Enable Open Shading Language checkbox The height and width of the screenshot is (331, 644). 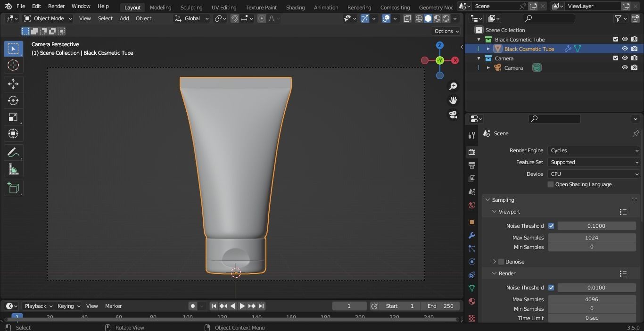click(x=551, y=184)
